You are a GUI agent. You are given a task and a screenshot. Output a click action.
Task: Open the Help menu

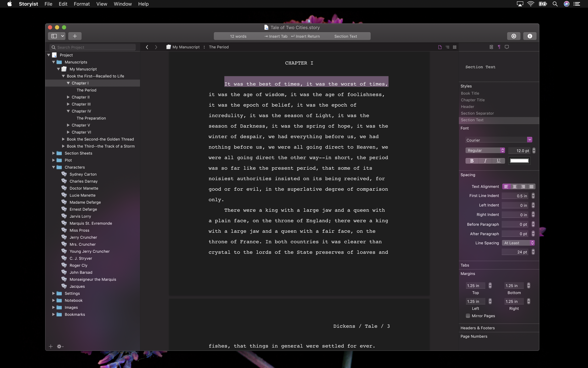coord(143,4)
